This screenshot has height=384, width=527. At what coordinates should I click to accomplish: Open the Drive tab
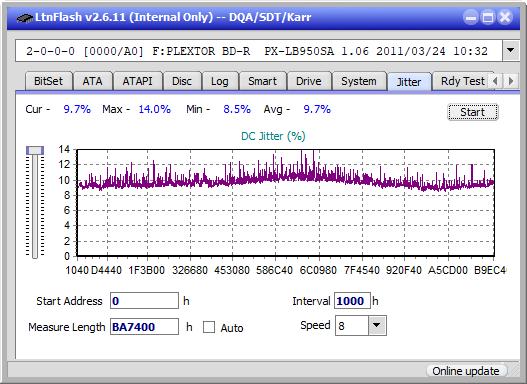[x=309, y=81]
